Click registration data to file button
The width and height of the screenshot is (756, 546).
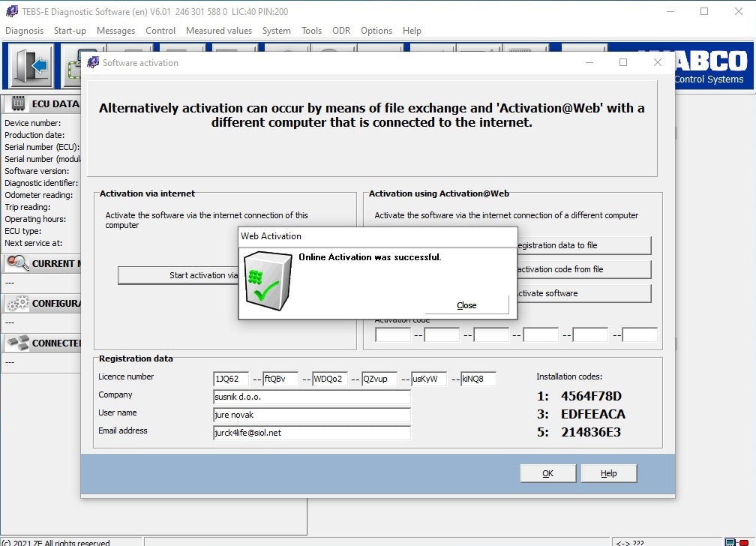[x=583, y=245]
